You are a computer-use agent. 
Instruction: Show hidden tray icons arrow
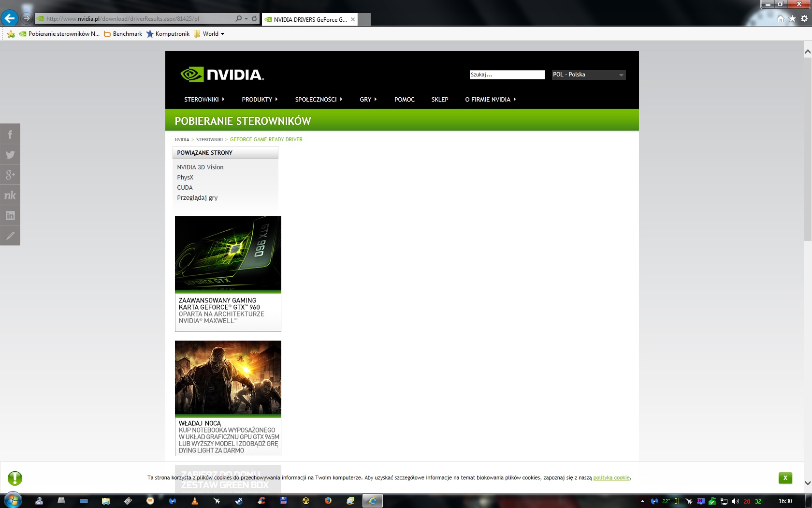[642, 501]
